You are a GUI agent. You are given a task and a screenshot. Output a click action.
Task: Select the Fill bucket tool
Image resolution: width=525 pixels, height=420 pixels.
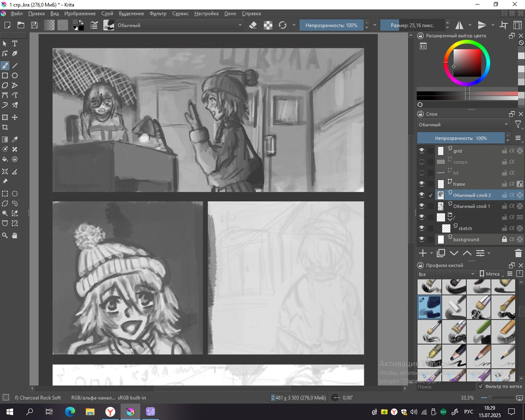[5, 159]
